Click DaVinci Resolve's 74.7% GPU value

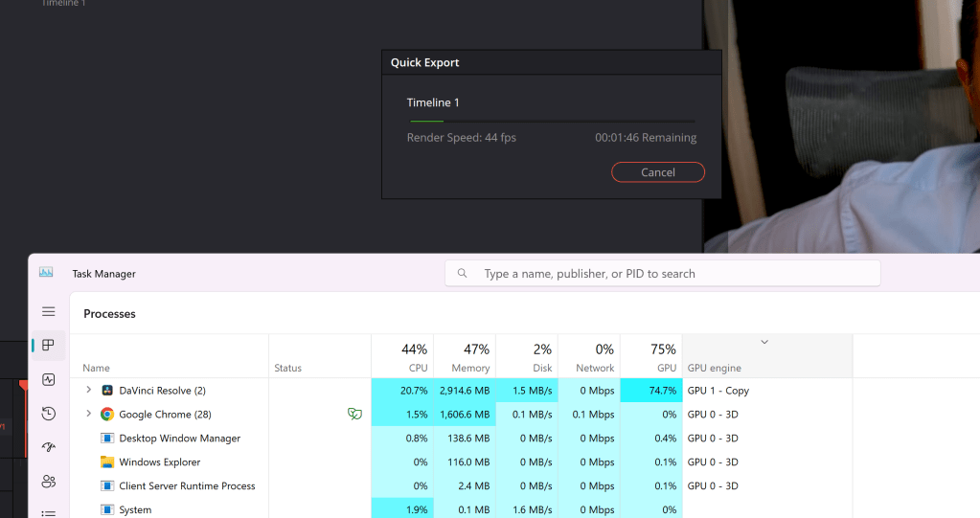(x=663, y=391)
